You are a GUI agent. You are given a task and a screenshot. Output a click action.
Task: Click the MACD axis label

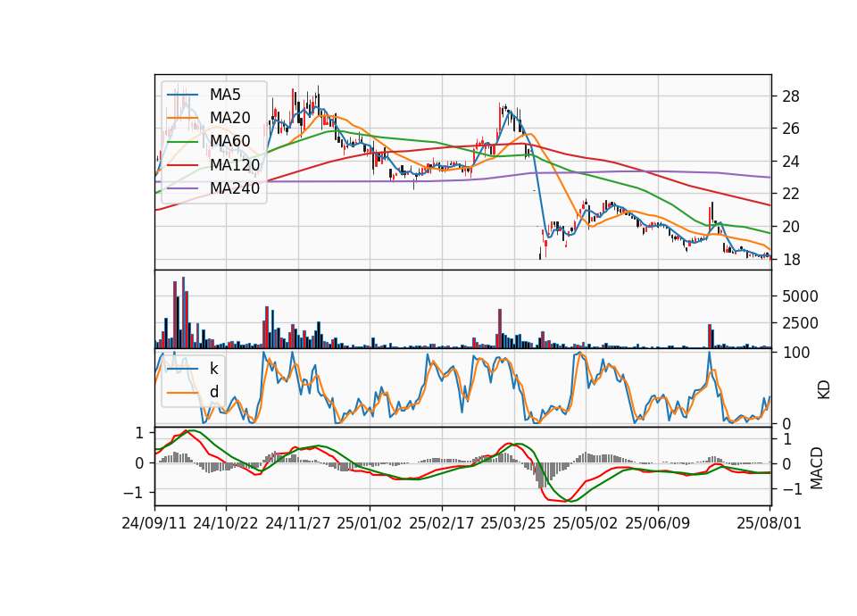coord(817,468)
